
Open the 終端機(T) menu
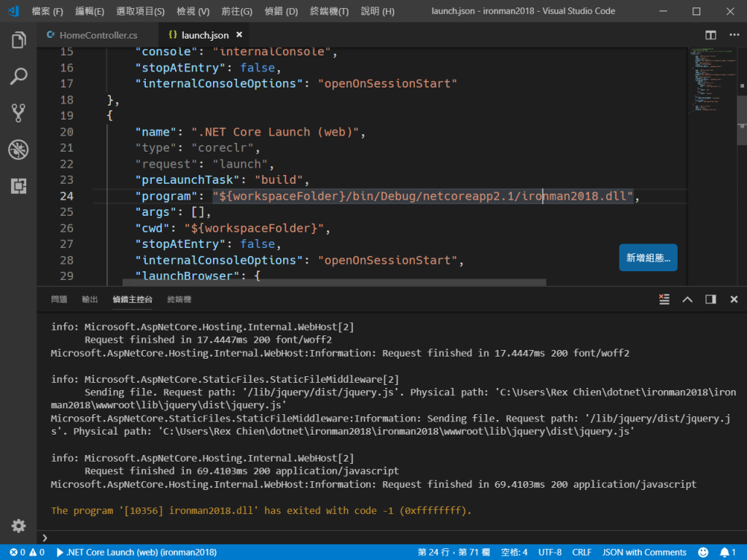329,11
